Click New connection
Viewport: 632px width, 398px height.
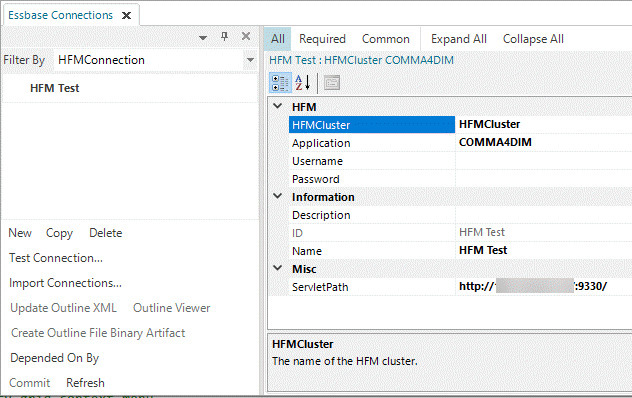pyautogui.click(x=20, y=233)
